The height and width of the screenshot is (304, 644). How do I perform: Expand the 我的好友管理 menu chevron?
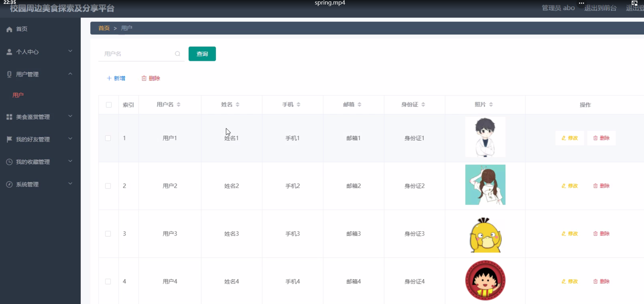70,138
